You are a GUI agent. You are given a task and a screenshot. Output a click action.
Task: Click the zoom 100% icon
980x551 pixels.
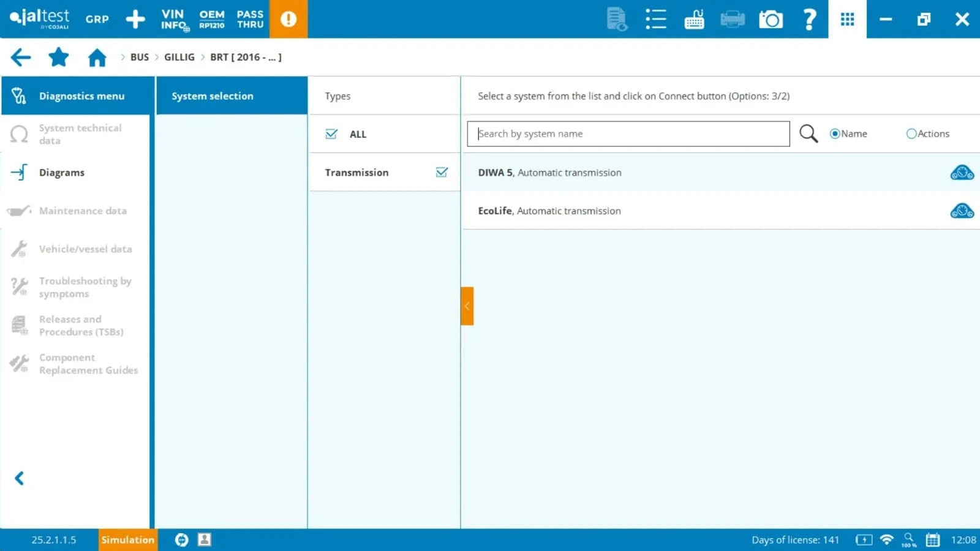point(909,539)
